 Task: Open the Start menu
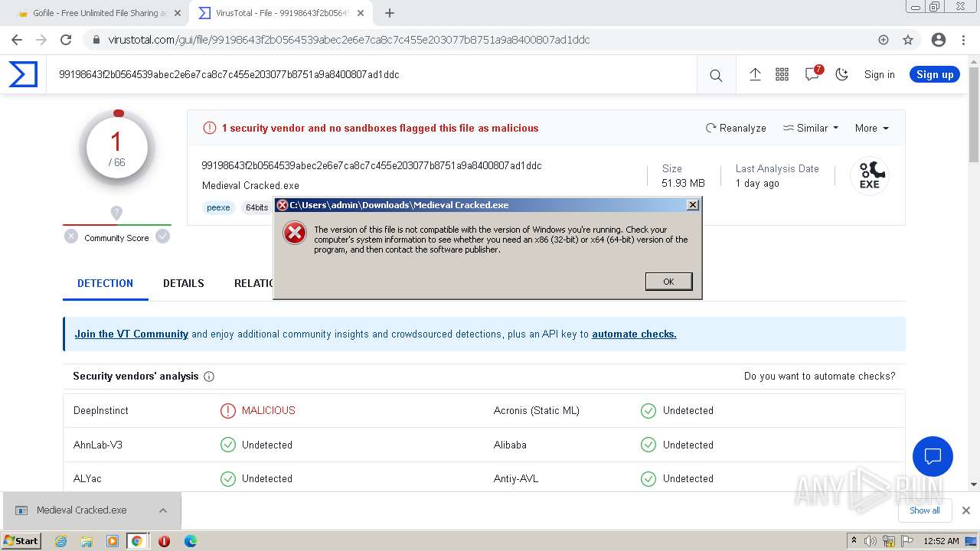tap(21, 540)
